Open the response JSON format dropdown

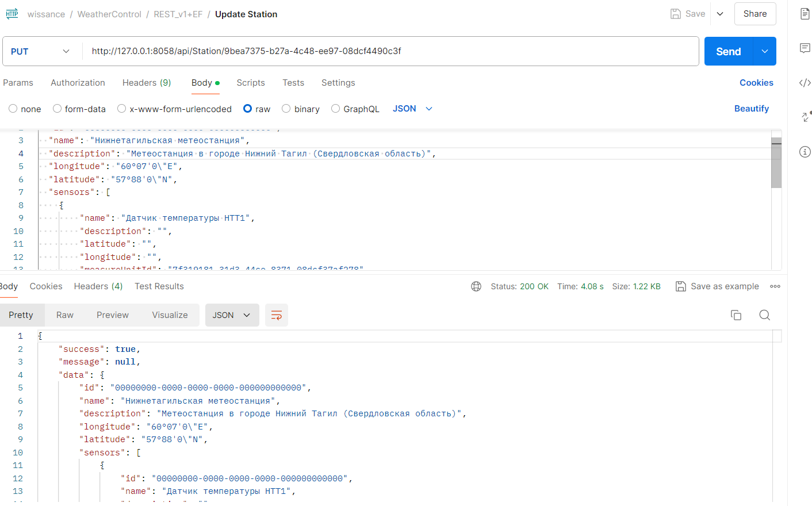click(231, 315)
